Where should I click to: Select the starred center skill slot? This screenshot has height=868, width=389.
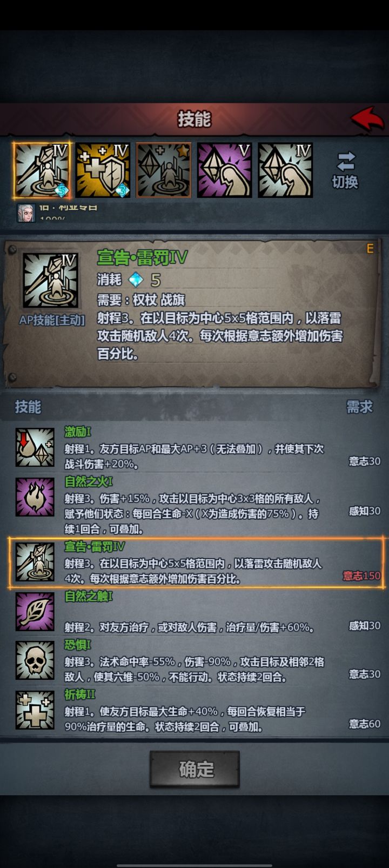coord(164,170)
